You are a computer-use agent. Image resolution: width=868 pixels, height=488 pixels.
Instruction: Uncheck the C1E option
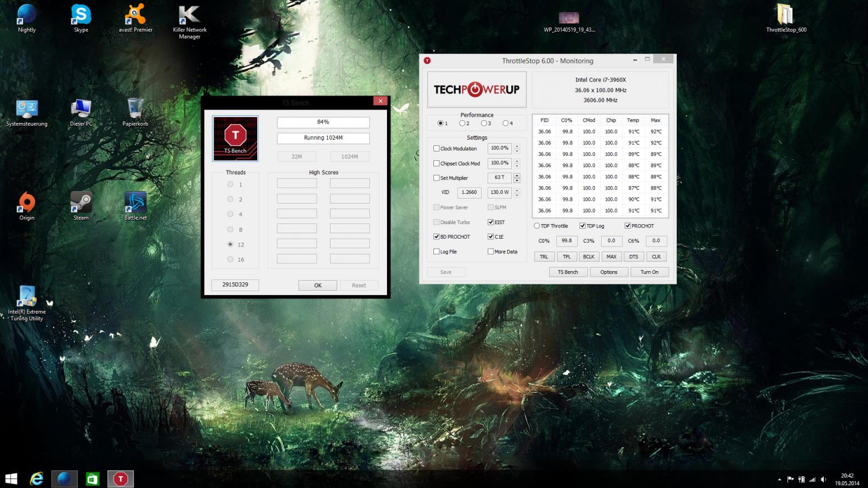point(490,237)
